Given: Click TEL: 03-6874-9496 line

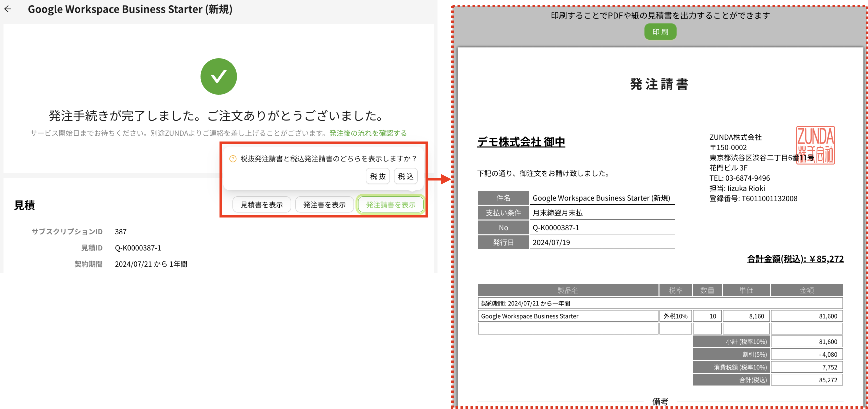Looking at the screenshot, I should tap(739, 178).
